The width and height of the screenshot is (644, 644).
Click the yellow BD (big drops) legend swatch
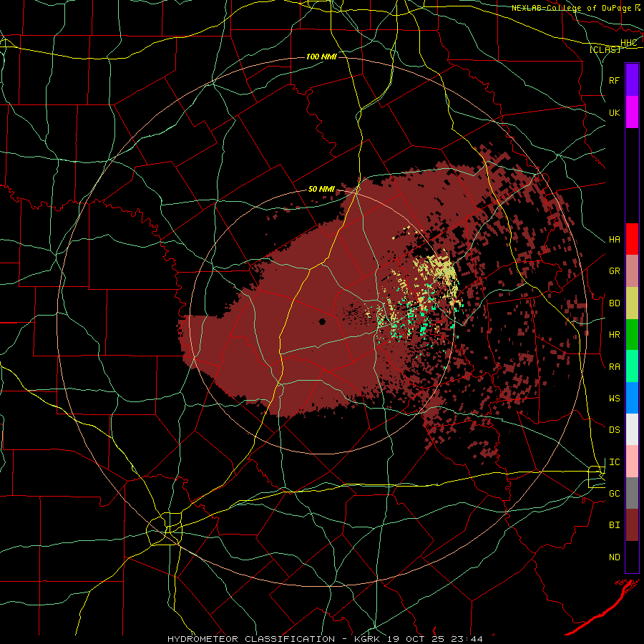[632, 303]
